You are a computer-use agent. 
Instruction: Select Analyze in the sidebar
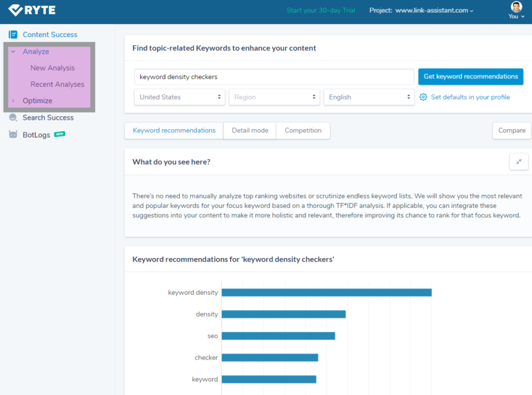pos(36,51)
